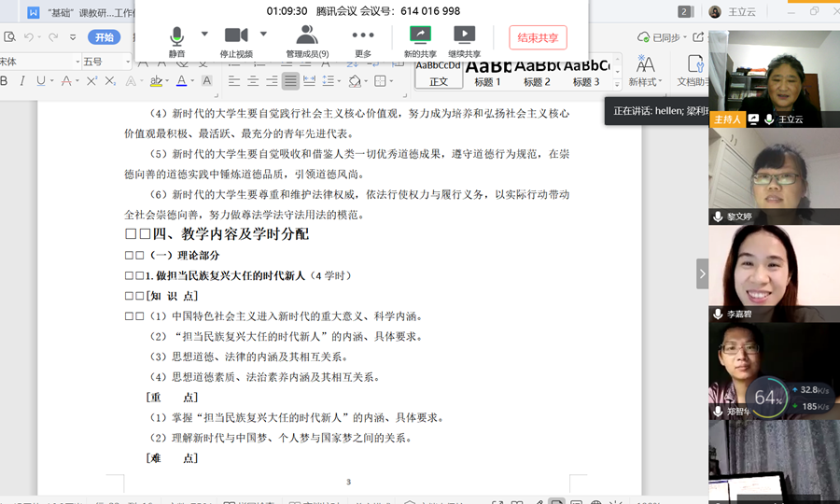Viewport: 840px width, 504px height.
Task: Mute the microphone in Tencent Meeting
Action: (x=176, y=37)
